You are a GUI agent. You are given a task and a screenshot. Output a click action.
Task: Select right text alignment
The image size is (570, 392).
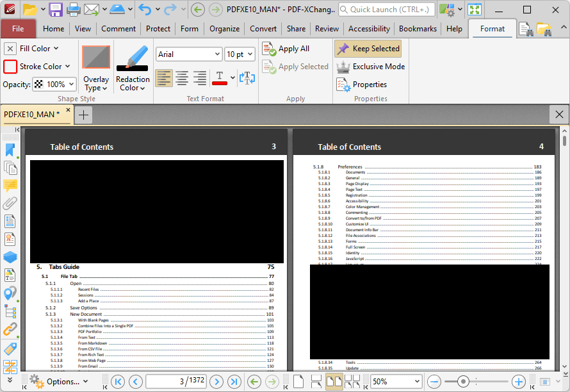pyautogui.click(x=200, y=78)
